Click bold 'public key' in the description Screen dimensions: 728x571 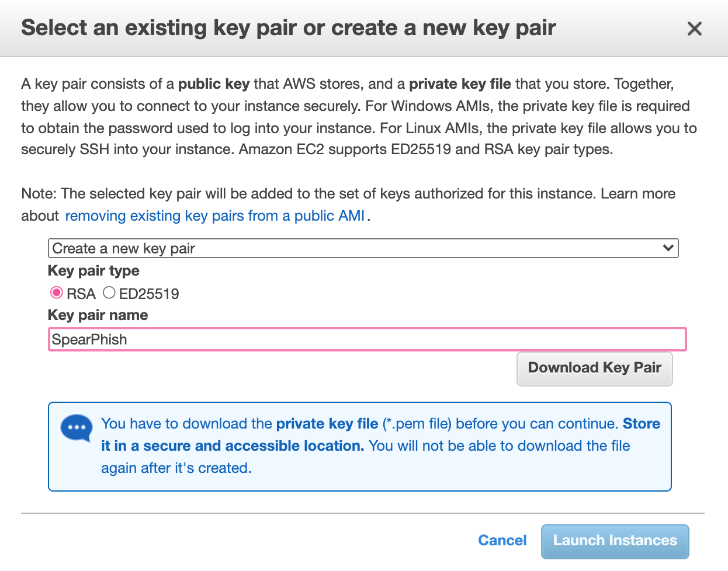tap(213, 84)
